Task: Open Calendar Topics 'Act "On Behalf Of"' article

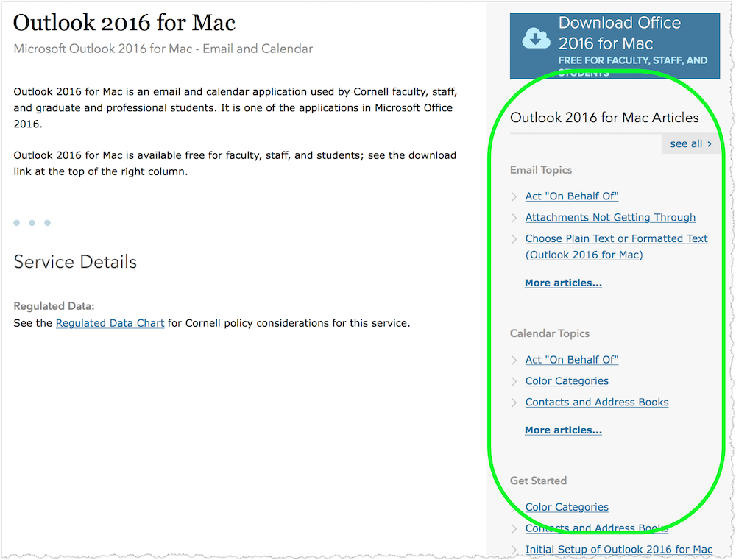Action: 572,360
